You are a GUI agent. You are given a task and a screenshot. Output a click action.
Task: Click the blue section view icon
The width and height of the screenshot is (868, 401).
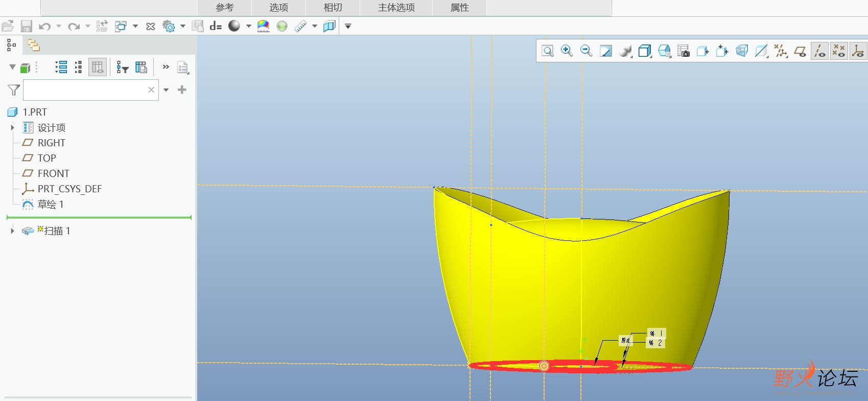point(330,26)
